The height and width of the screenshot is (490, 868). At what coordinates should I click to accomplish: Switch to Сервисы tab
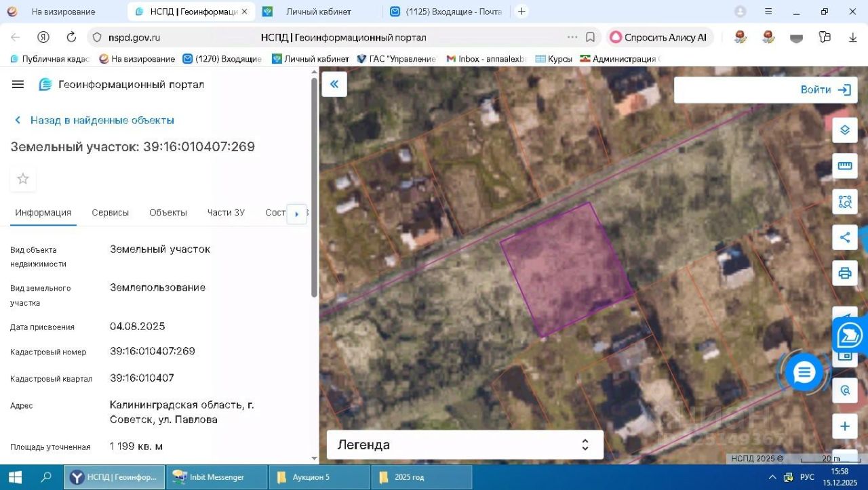[111, 212]
